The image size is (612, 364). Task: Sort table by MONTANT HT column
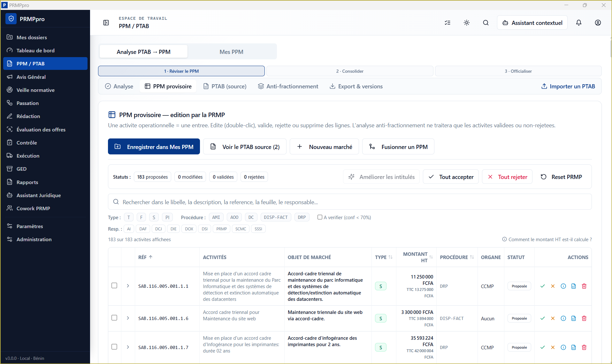(x=417, y=257)
